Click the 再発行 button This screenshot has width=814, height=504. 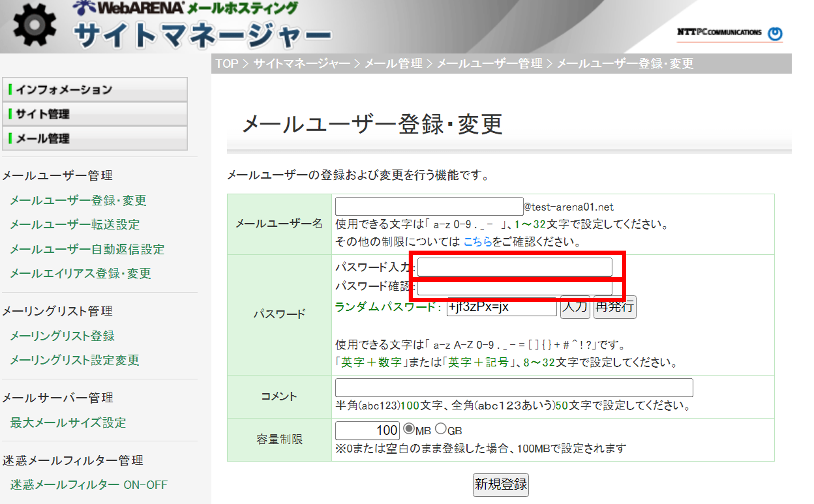click(x=615, y=307)
